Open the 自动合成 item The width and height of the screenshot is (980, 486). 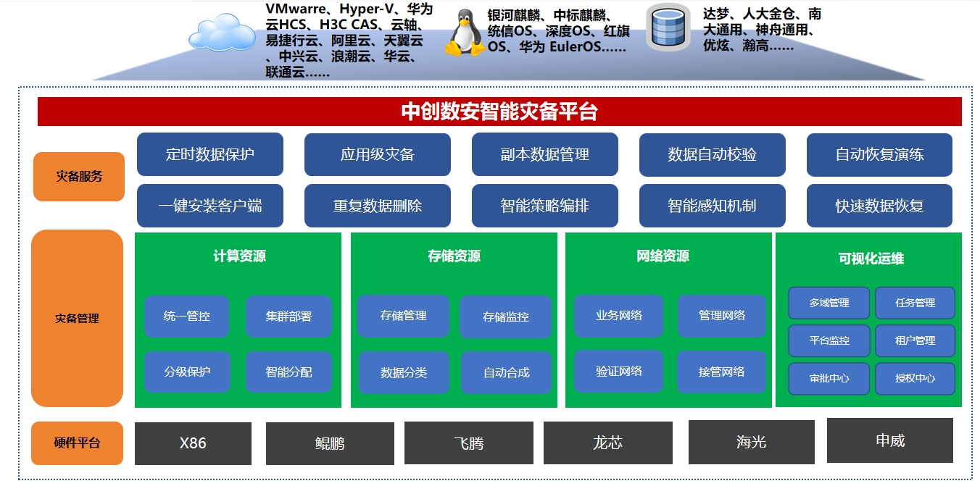coord(506,373)
